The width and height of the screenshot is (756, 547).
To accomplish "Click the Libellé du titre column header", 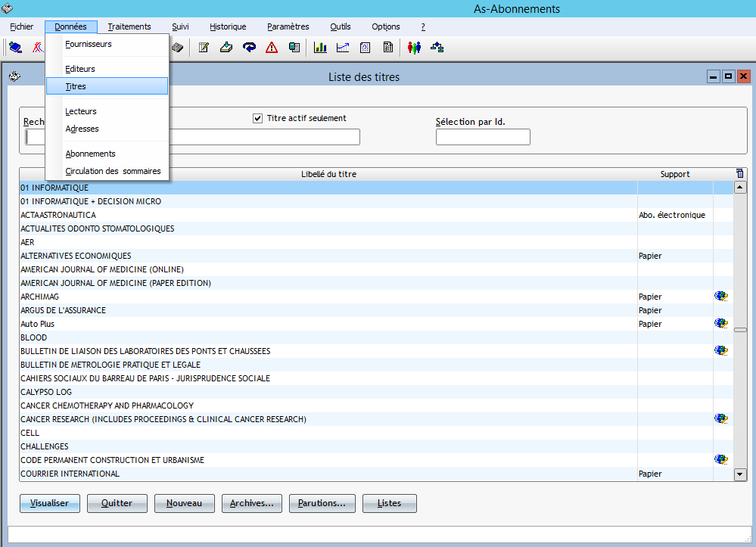I will (x=329, y=174).
